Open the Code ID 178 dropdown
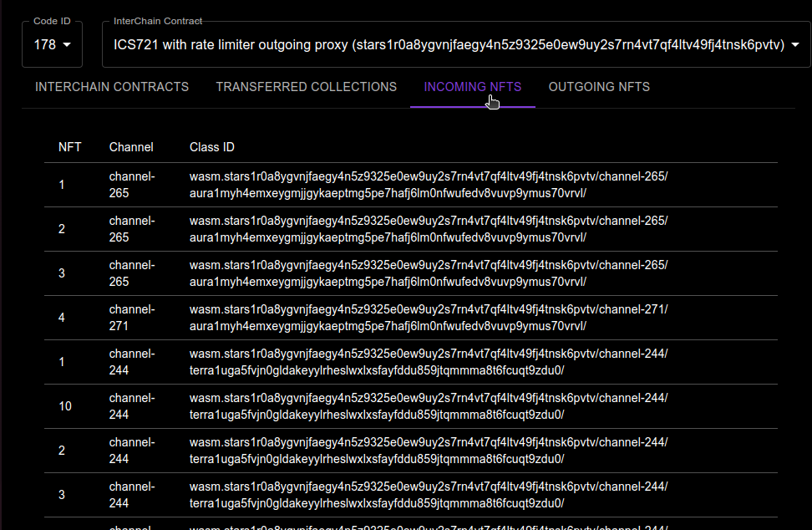This screenshot has width=812, height=530. (x=52, y=44)
